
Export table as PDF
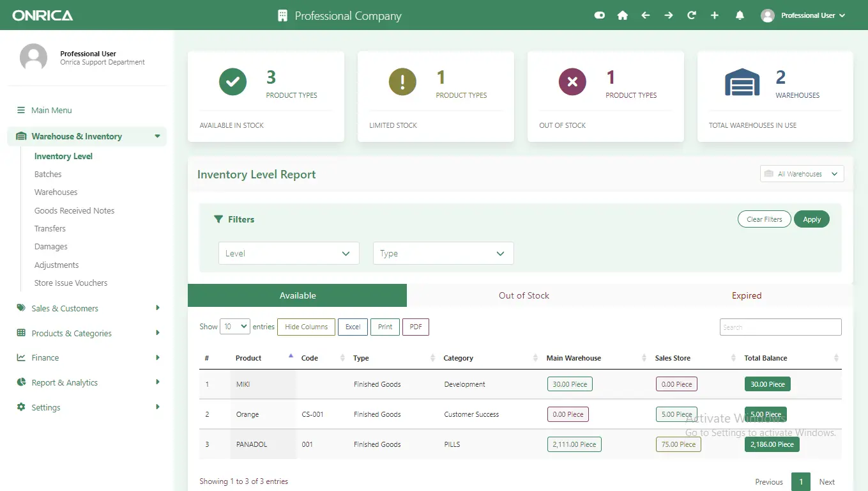point(416,327)
